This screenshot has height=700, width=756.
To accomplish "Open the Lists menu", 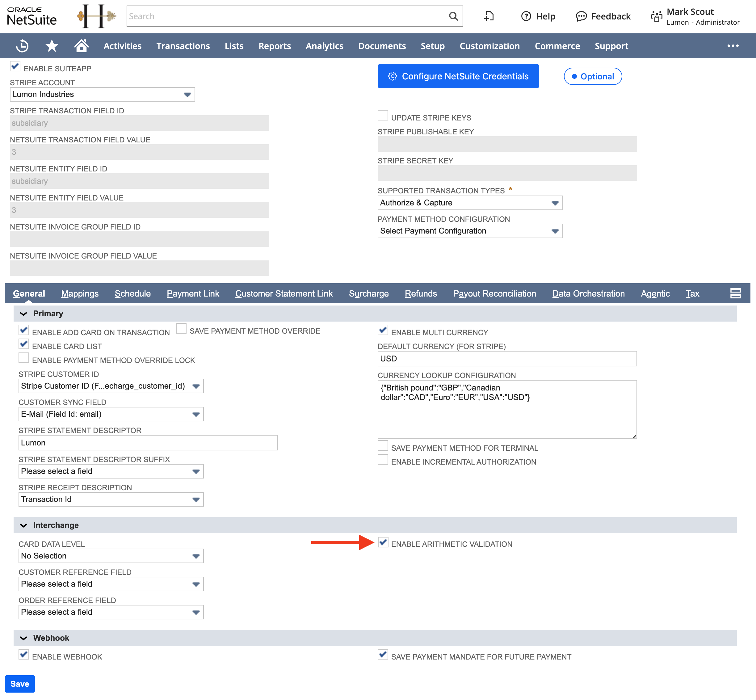I will coord(234,46).
